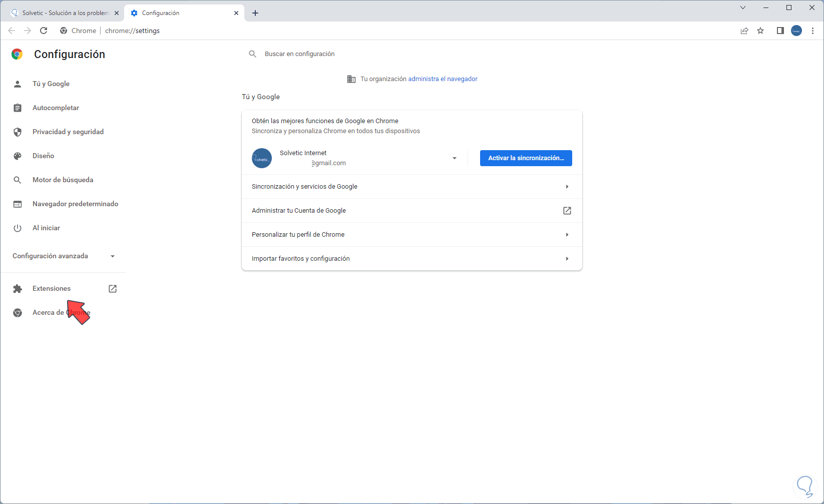This screenshot has height=504, width=824.
Task: Click Importar favoritos y configuración row
Action: pyautogui.click(x=411, y=258)
